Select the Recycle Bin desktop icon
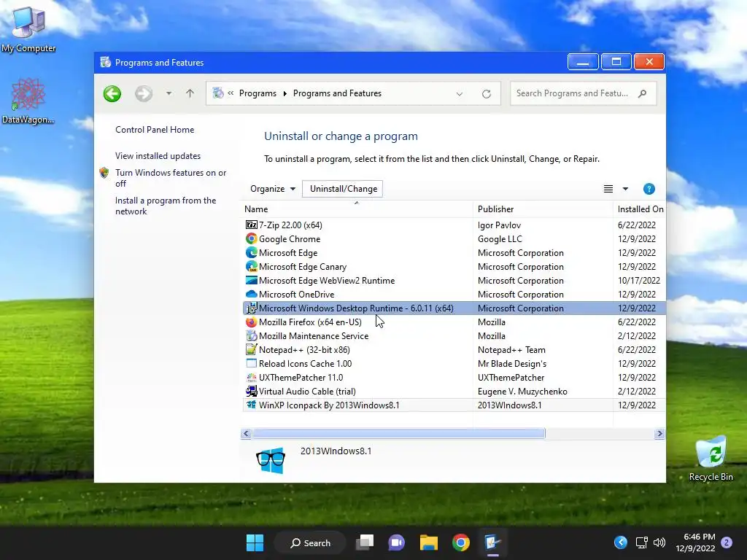This screenshot has height=560, width=747. click(711, 458)
